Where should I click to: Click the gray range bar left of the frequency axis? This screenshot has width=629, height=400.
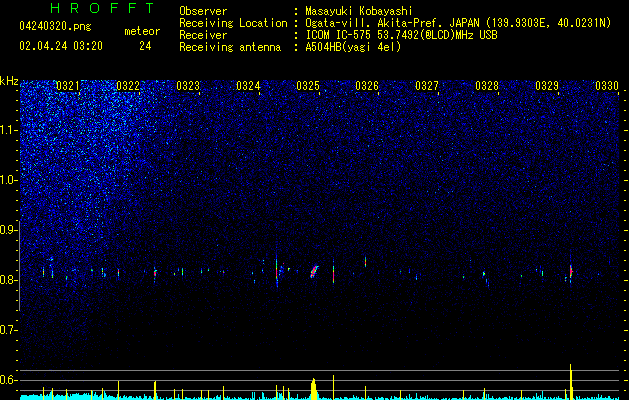point(19,265)
